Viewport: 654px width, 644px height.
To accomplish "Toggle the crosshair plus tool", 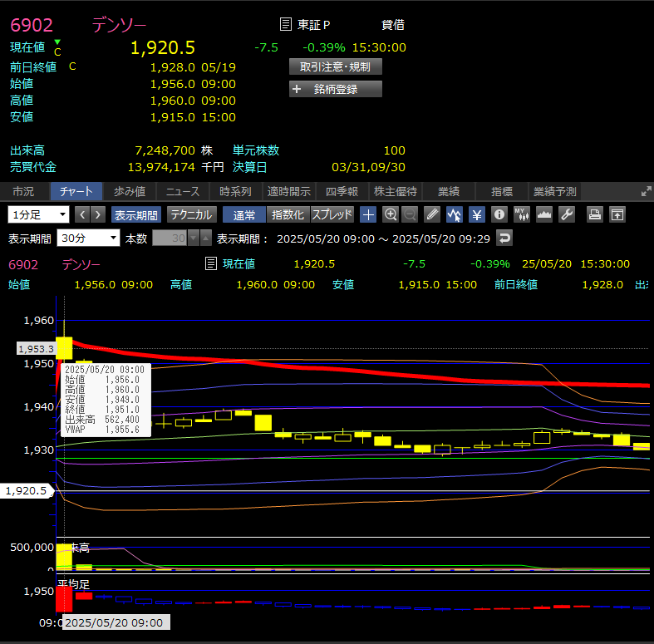I will [368, 215].
